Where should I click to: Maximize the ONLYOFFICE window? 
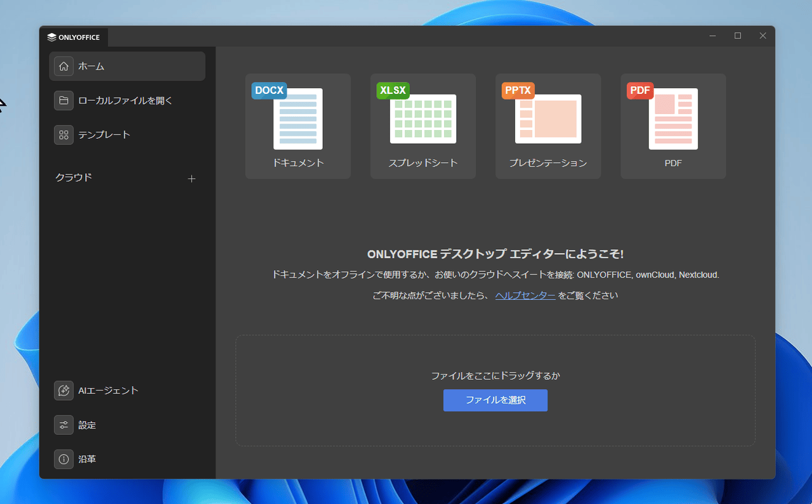pos(738,36)
